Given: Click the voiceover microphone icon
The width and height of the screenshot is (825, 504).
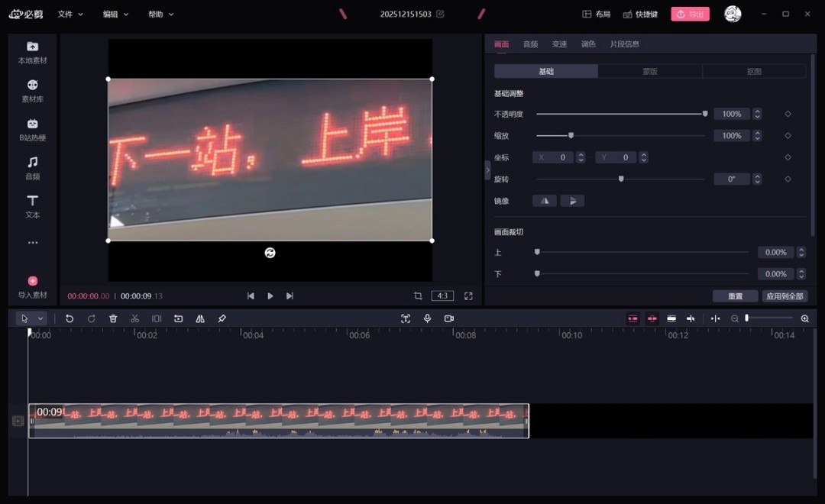Looking at the screenshot, I should point(427,318).
